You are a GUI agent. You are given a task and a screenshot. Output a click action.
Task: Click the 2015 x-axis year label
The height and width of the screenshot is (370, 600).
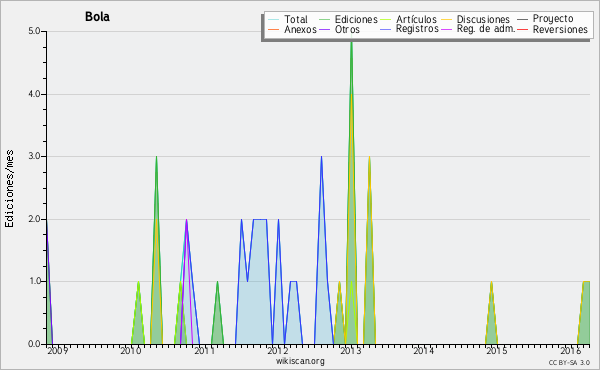[x=497, y=350]
